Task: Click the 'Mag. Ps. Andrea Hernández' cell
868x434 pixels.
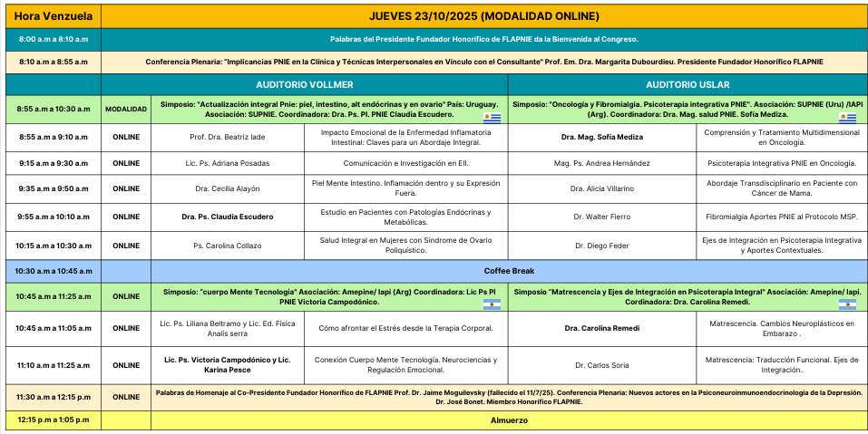Action: [602, 163]
